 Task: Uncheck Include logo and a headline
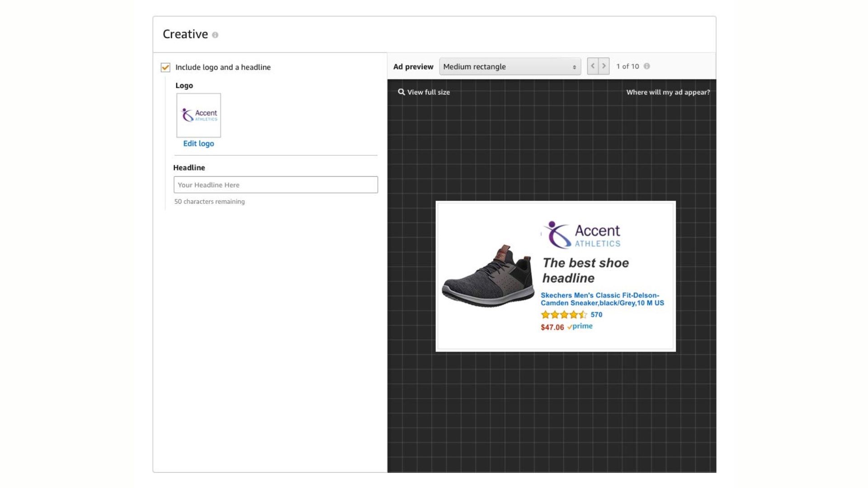tap(165, 67)
